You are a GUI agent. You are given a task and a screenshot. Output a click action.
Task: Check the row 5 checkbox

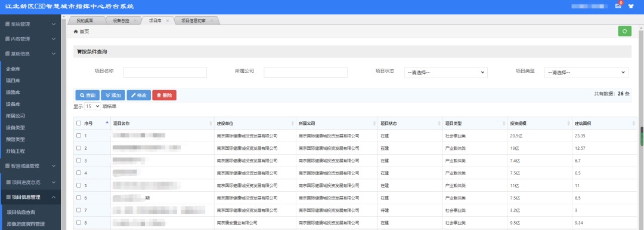point(79,185)
